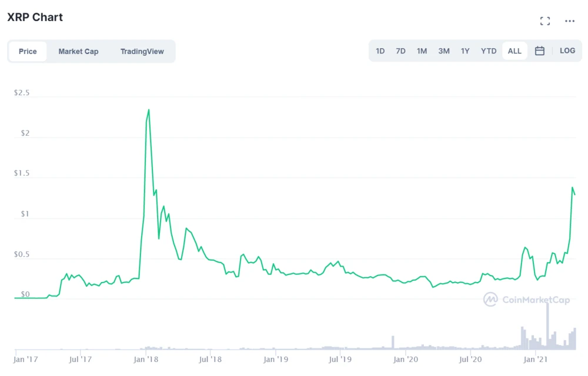Toggle the LOG scale button
The height and width of the screenshot is (376, 588).
point(567,51)
